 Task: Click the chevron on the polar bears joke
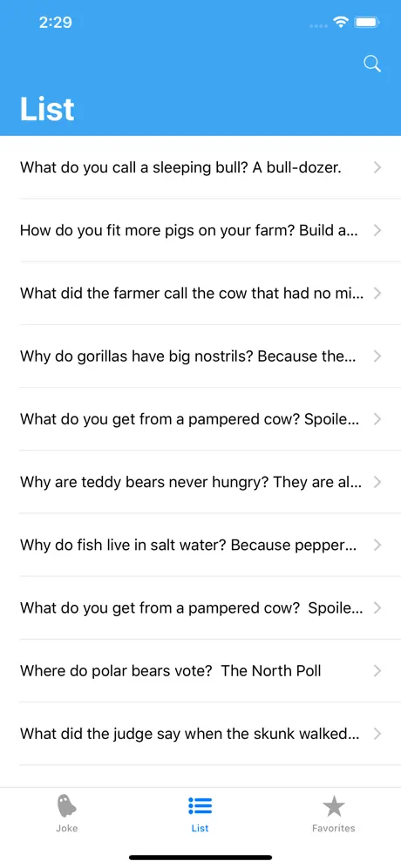(x=377, y=671)
